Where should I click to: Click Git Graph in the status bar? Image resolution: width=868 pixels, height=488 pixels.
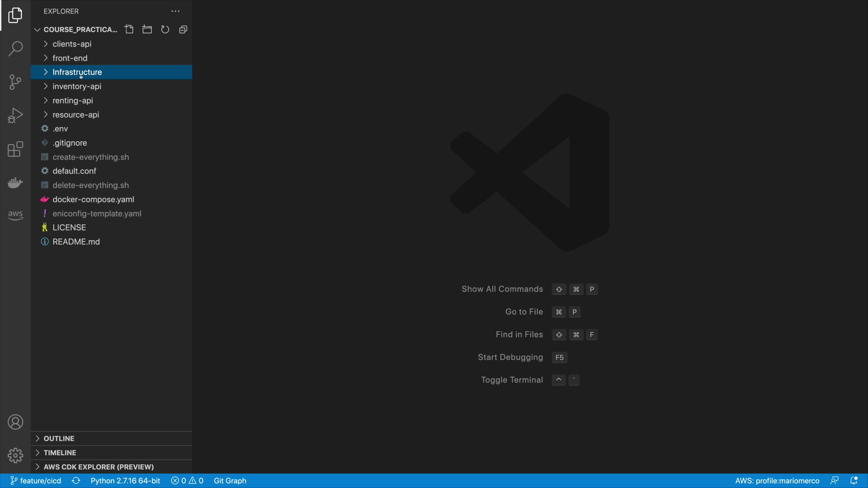[x=230, y=481]
